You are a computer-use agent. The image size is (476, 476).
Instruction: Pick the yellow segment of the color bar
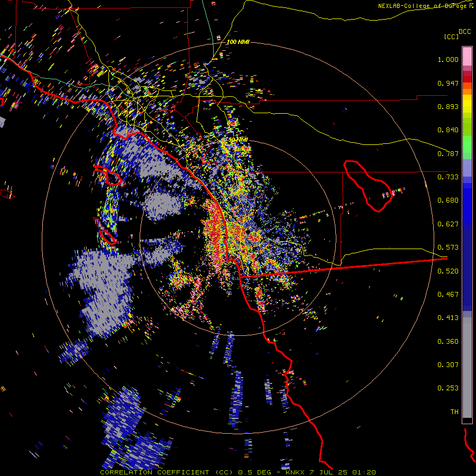467,104
